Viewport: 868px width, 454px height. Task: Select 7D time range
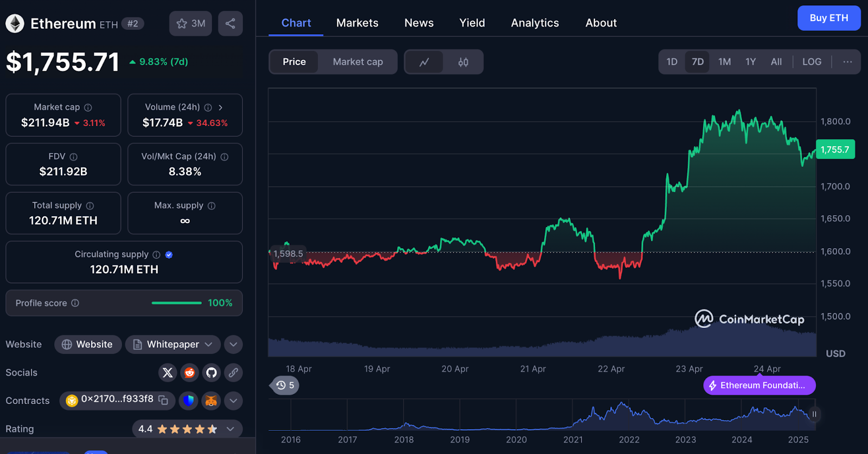click(698, 62)
